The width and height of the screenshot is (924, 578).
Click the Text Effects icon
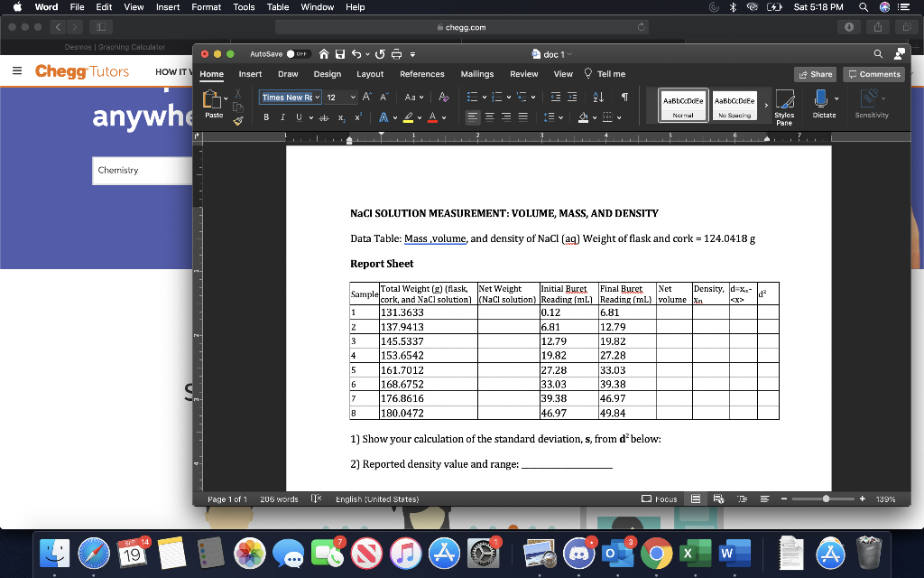point(383,116)
